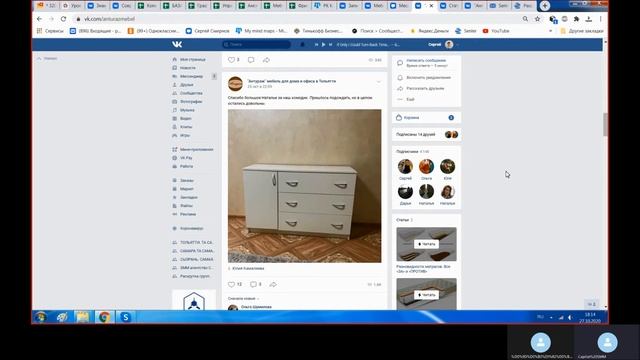Click the Файлы document icon
Viewport: 640px width, 360px height.
(x=175, y=206)
